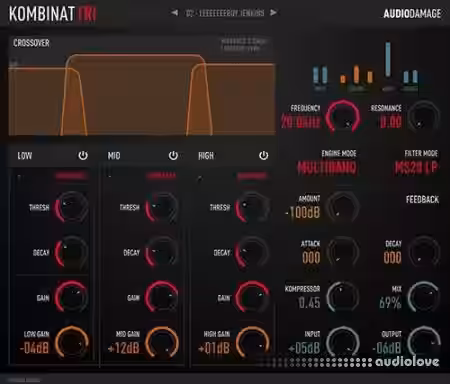Click the red Frequency value readout
This screenshot has width=450, height=384.
pyautogui.click(x=301, y=122)
